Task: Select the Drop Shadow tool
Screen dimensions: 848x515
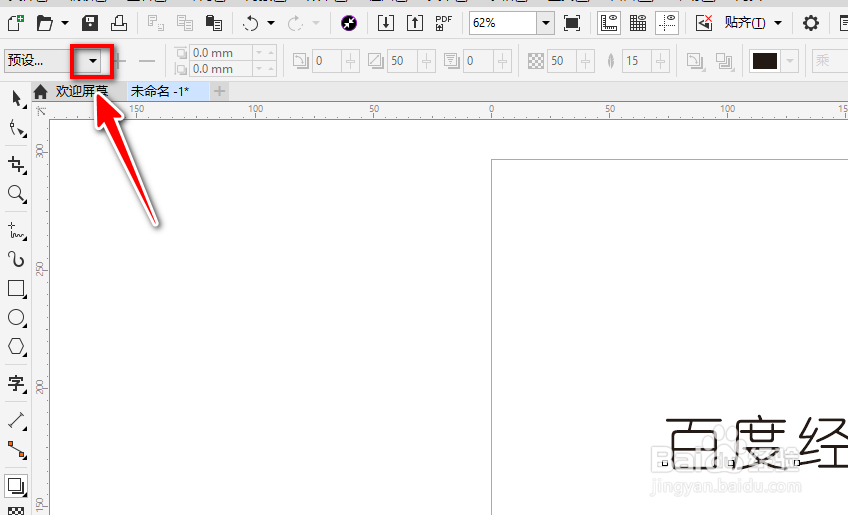Action: (x=17, y=486)
